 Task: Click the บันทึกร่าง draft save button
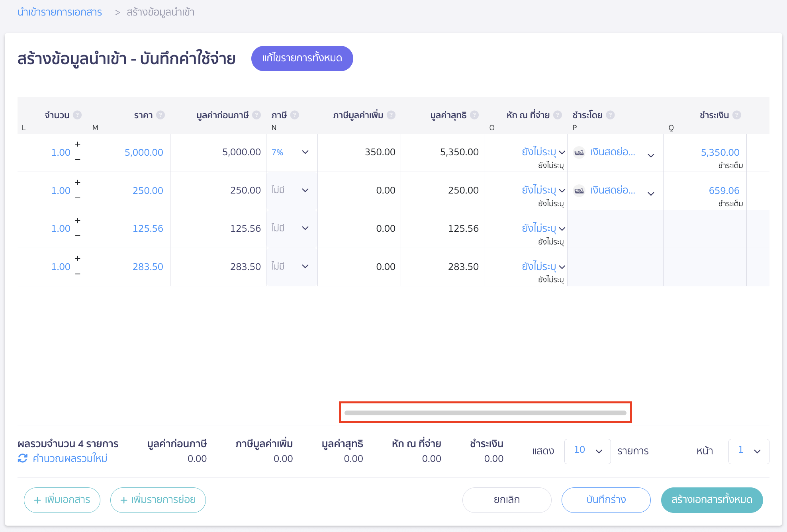coord(606,500)
